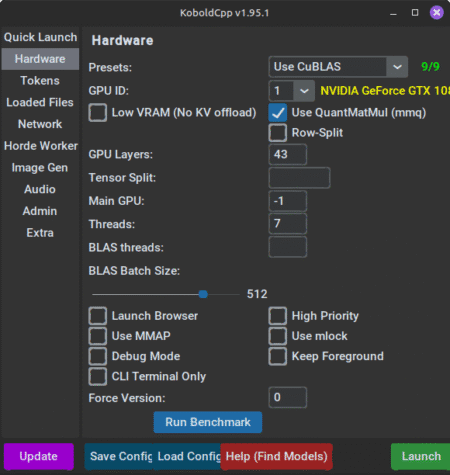The width and height of the screenshot is (450, 475).
Task: Click the green Launch button
Action: click(421, 456)
